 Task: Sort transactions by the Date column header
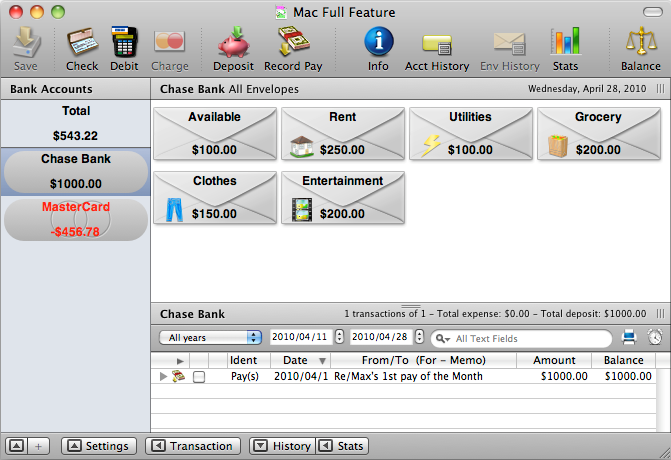pyautogui.click(x=300, y=360)
